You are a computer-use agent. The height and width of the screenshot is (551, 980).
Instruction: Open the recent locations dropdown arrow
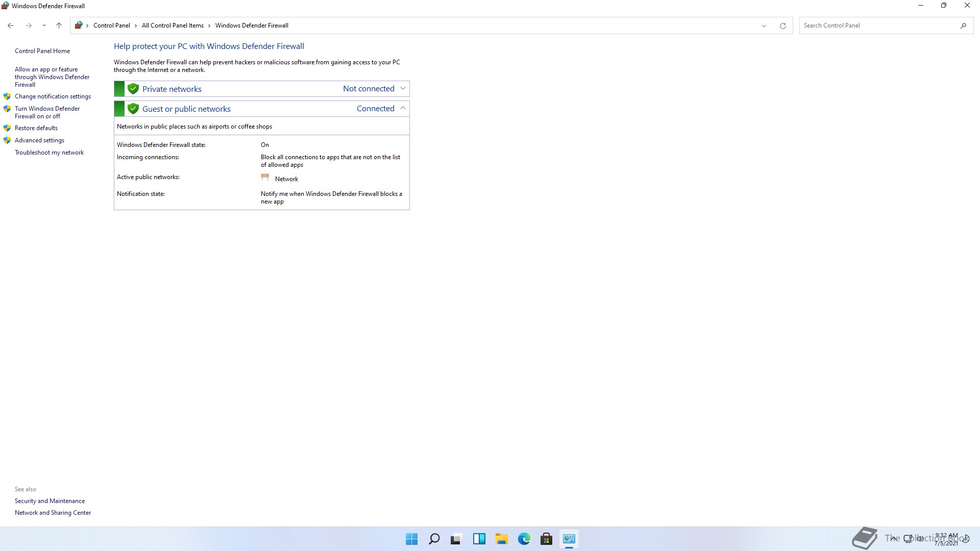coord(44,26)
